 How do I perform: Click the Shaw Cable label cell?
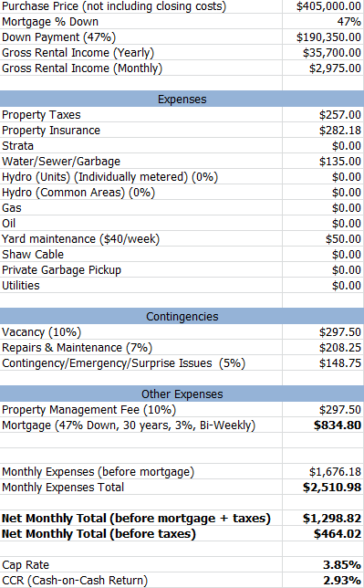pyautogui.click(x=141, y=254)
